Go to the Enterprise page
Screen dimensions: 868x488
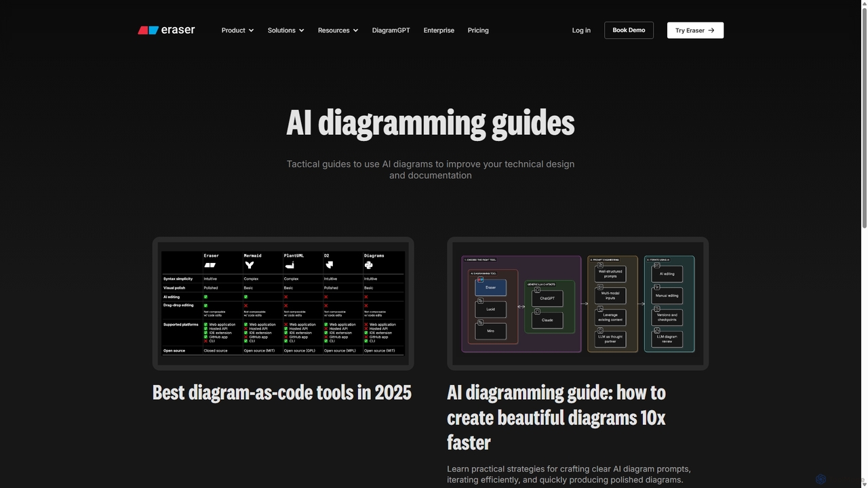(x=439, y=30)
